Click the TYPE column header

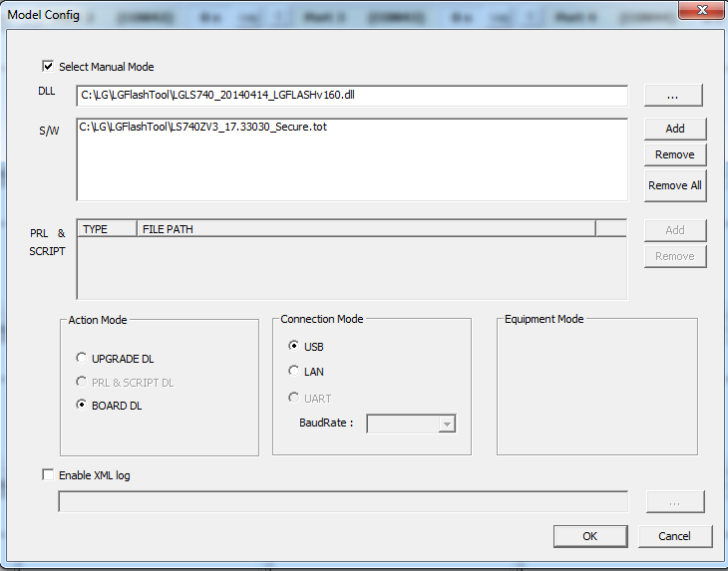[107, 229]
